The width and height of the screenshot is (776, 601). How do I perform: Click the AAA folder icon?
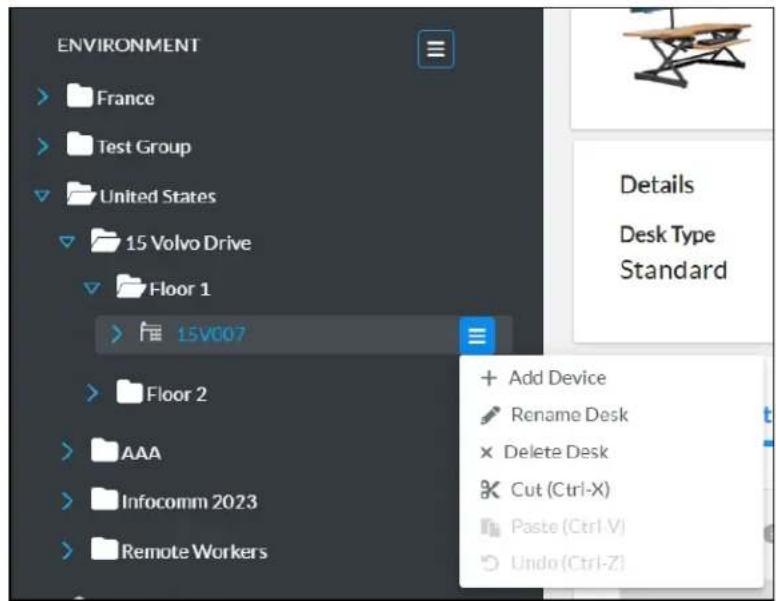click(x=104, y=450)
